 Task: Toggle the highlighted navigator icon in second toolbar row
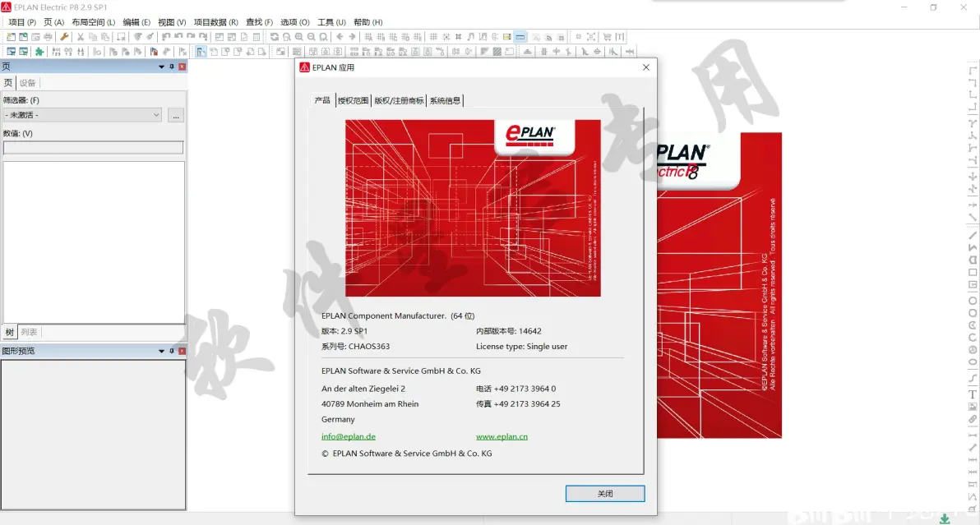[x=201, y=52]
